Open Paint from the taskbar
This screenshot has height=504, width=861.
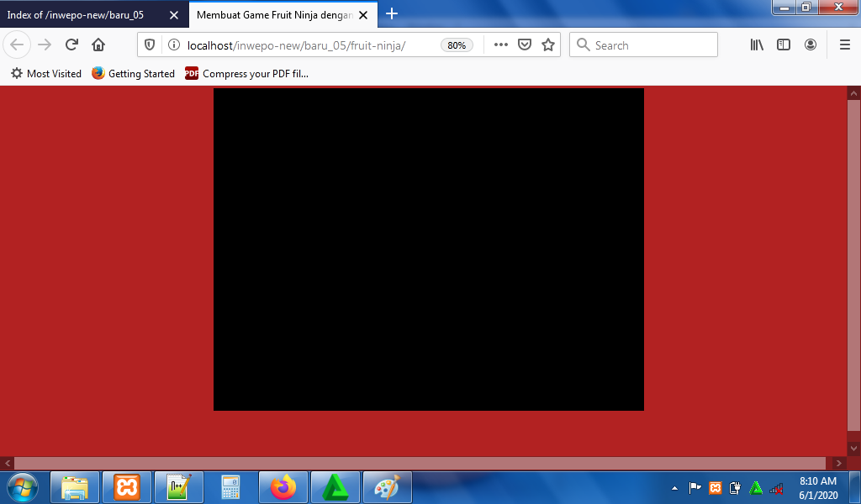387,487
